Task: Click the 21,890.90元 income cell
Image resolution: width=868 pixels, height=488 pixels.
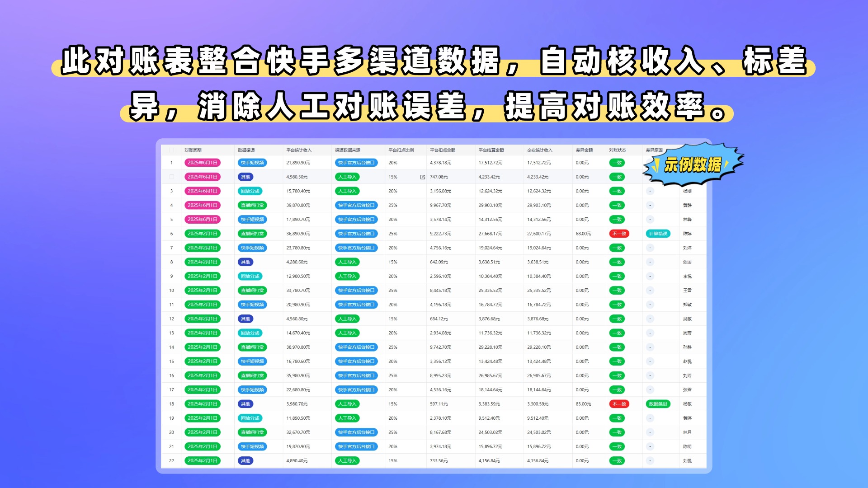Action: (298, 163)
